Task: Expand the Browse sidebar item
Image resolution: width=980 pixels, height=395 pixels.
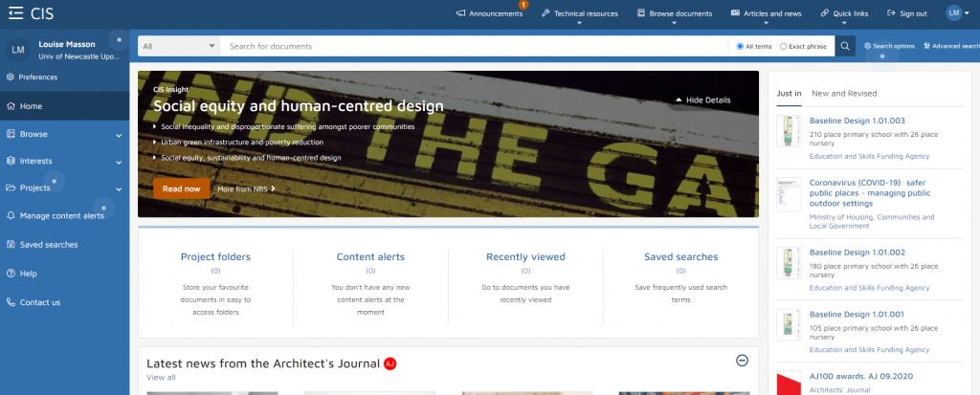Action: [x=119, y=135]
